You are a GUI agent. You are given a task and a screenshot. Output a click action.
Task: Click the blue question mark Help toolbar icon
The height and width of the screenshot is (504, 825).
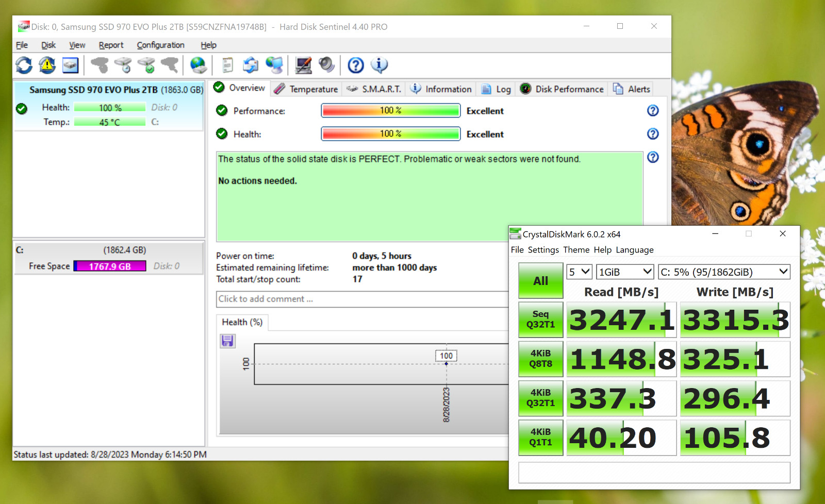click(x=356, y=65)
